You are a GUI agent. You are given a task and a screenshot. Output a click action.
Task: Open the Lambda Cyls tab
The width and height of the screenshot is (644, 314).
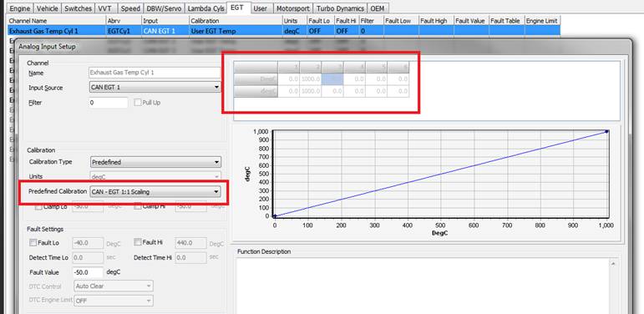pyautogui.click(x=205, y=8)
